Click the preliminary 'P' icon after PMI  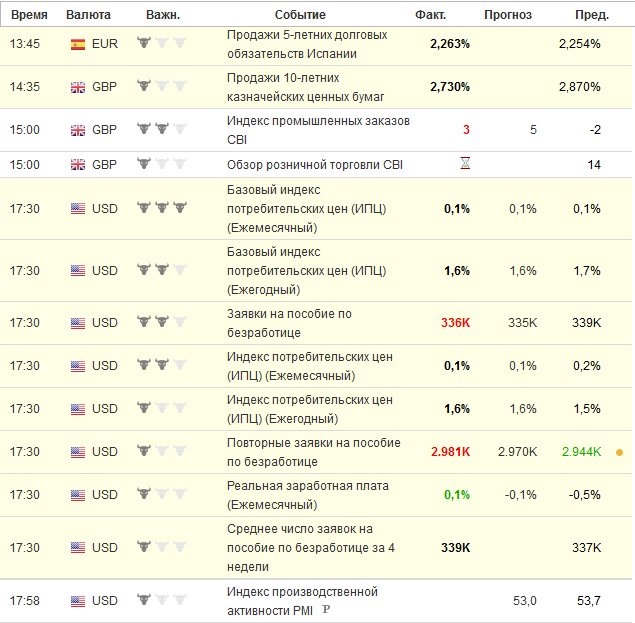tap(326, 609)
